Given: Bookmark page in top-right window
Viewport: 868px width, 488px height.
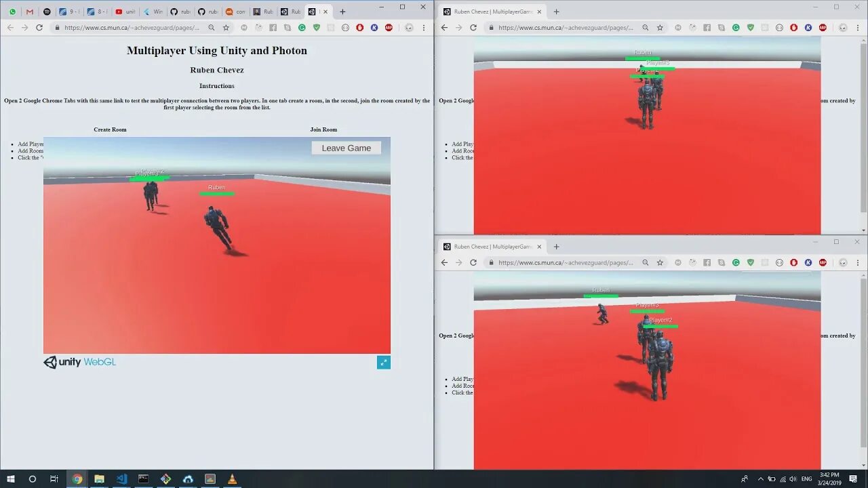Looking at the screenshot, I should click(660, 28).
